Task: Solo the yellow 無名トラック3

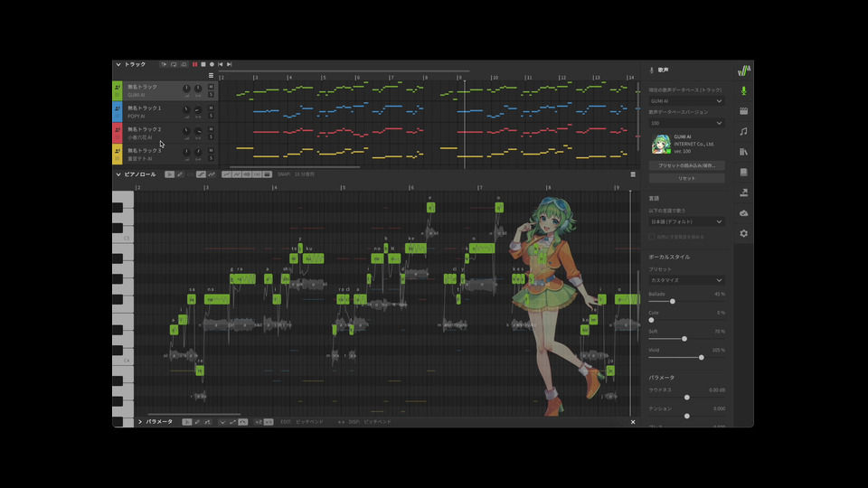Action: [x=211, y=158]
